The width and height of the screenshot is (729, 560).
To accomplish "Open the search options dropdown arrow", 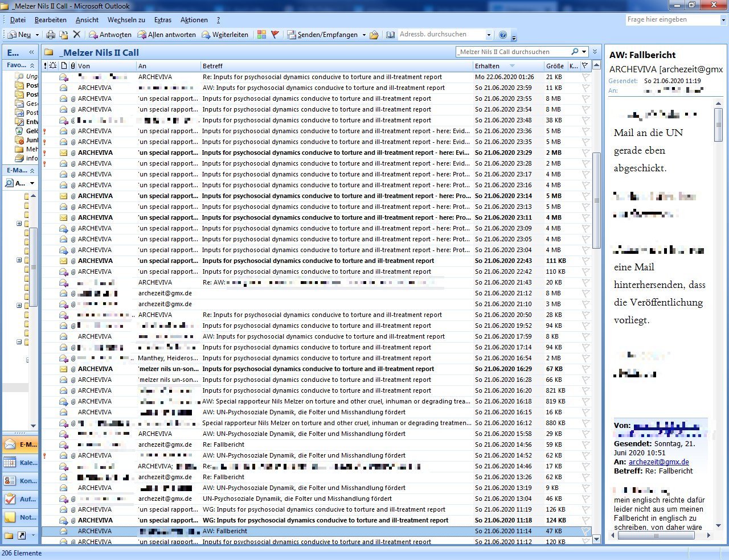I will (584, 52).
